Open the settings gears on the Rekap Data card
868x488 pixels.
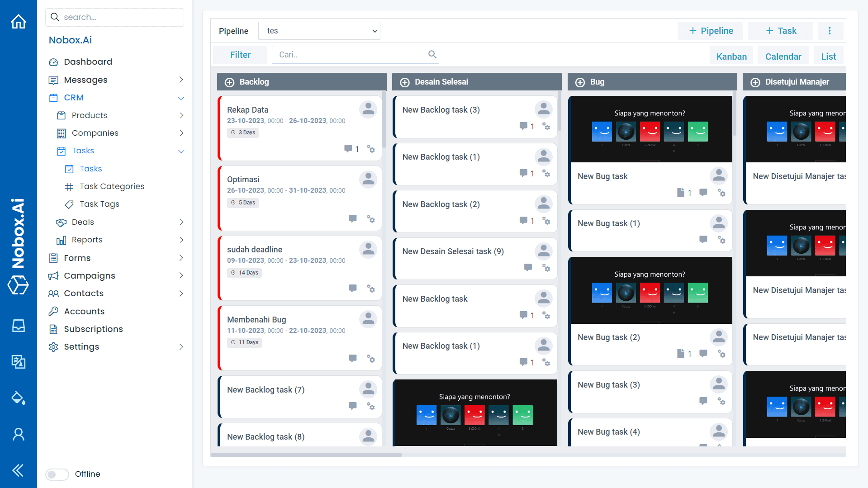[371, 149]
